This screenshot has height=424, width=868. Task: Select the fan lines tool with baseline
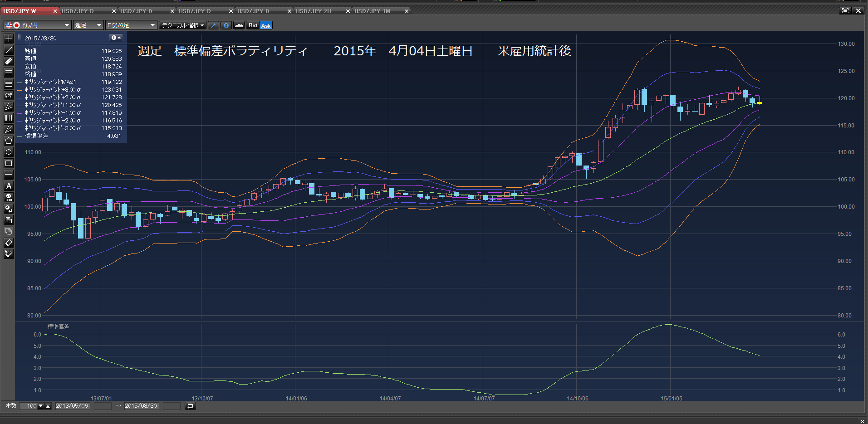9,107
